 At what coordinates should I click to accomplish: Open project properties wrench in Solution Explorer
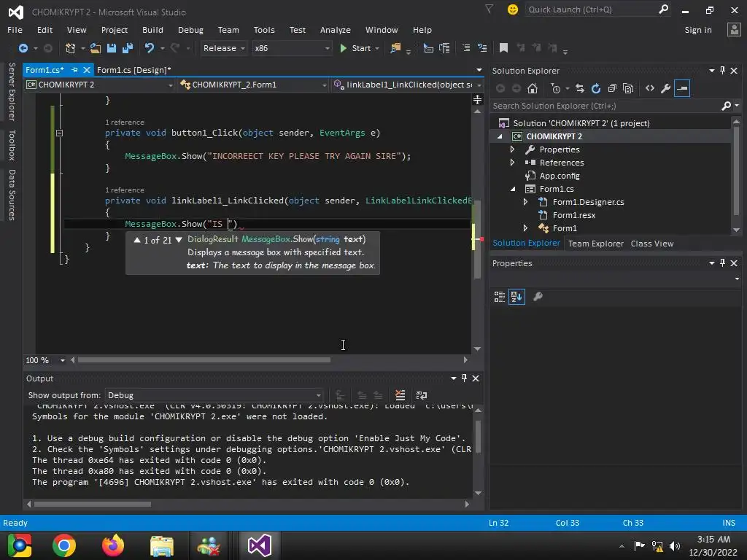click(665, 88)
